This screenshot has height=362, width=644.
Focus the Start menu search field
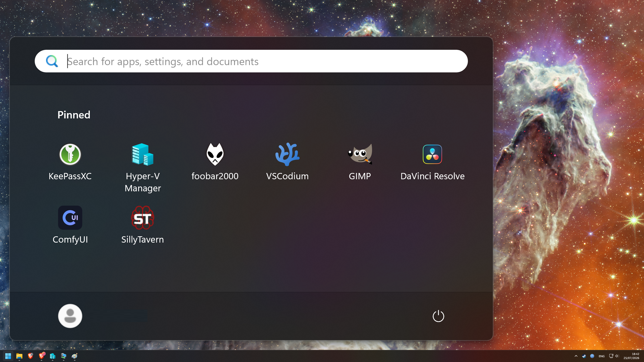251,61
